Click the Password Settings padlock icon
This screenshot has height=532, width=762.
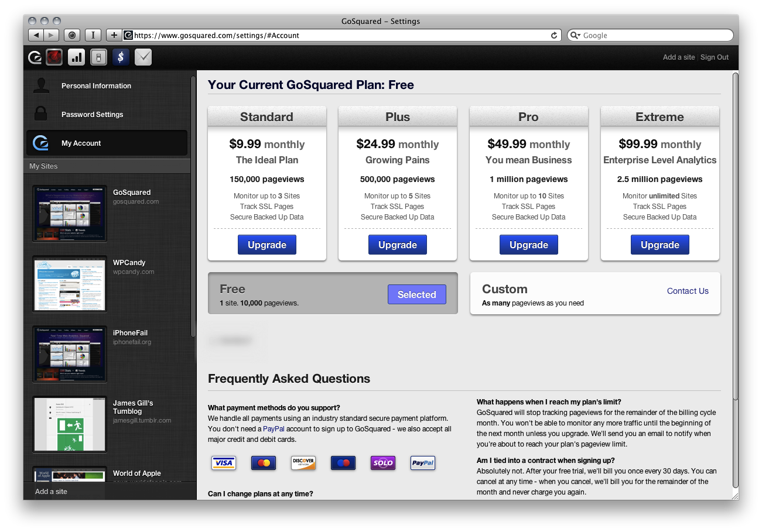click(x=40, y=113)
